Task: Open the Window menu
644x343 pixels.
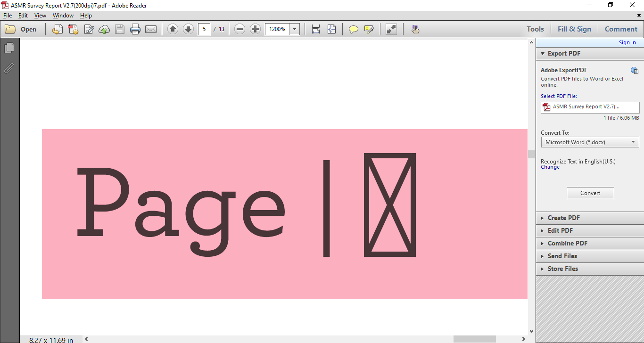Action: pos(63,16)
